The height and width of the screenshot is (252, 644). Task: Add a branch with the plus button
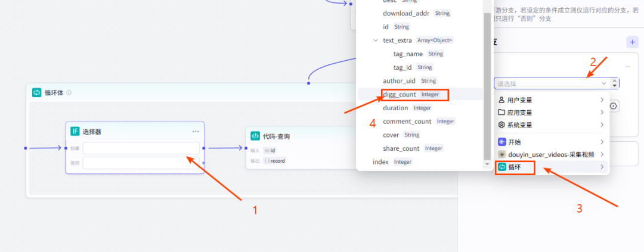632,42
